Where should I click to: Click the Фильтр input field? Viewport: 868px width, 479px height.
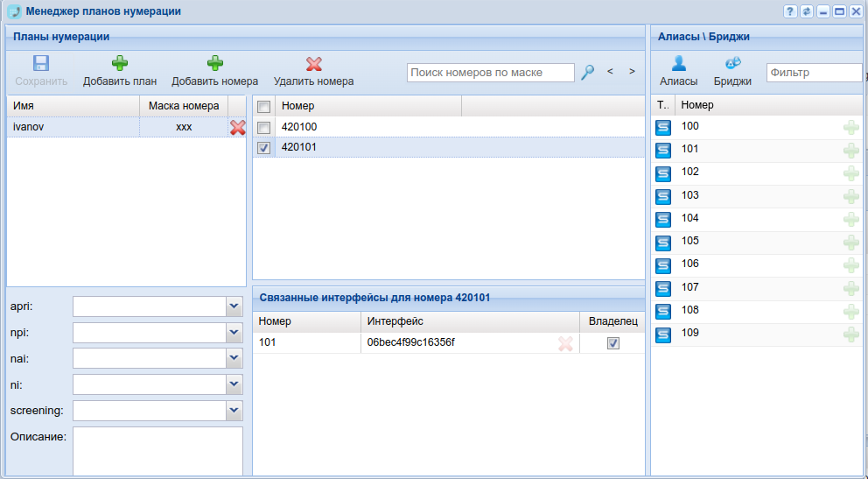pos(814,73)
